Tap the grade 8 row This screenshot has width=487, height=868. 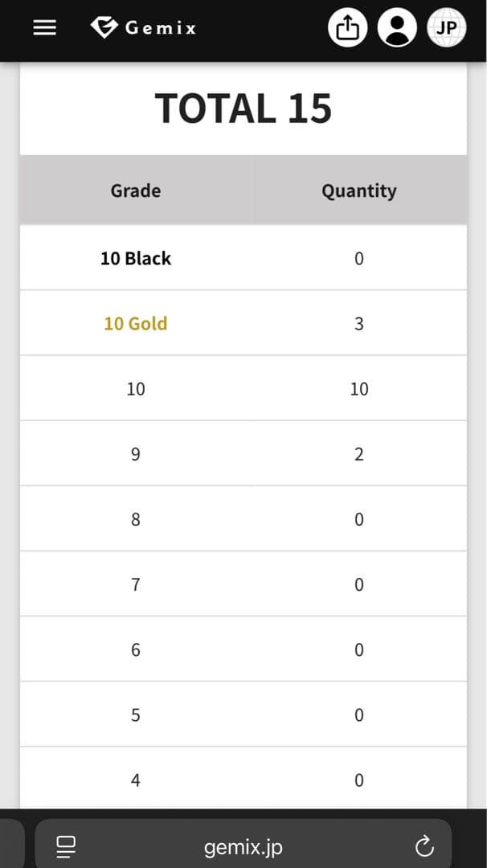[135, 518]
